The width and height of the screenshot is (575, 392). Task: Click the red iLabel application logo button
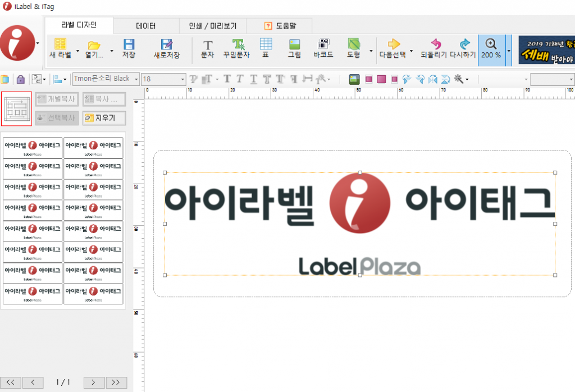pos(17,43)
